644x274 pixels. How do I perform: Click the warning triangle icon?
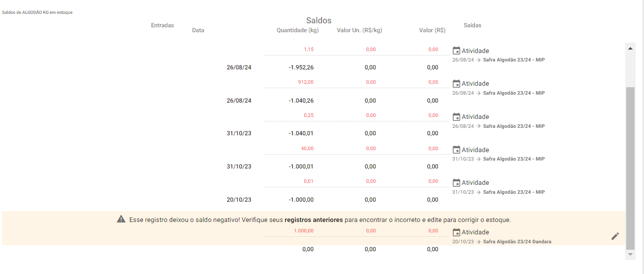(x=121, y=219)
